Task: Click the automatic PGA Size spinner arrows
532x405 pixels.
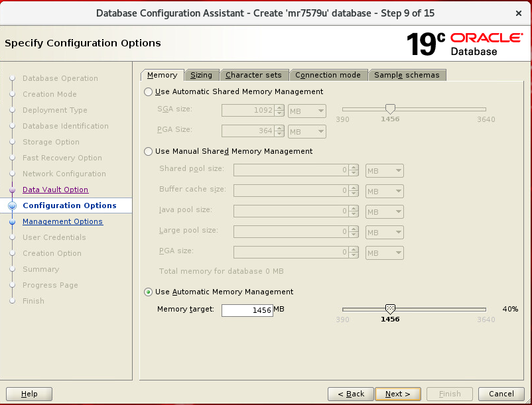Action: (279, 131)
